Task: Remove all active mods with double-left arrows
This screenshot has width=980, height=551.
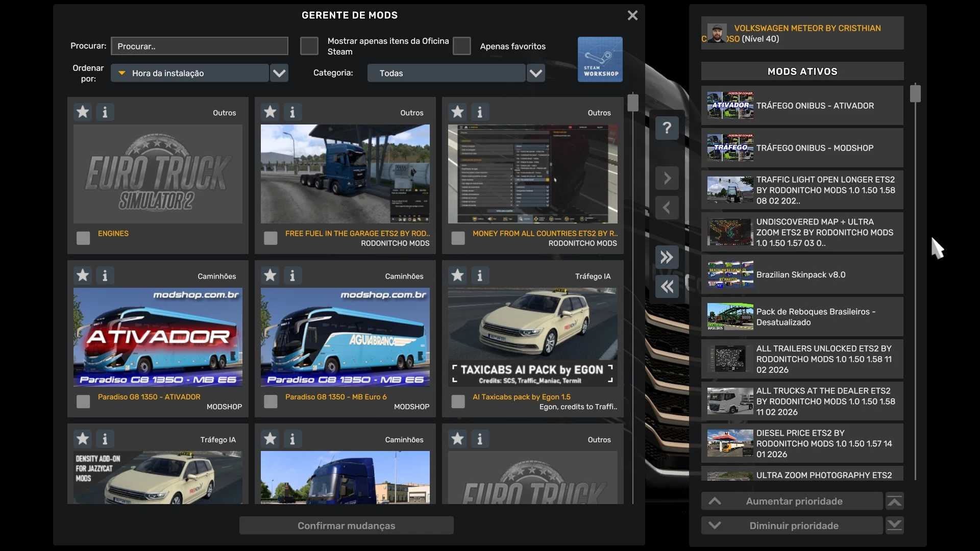Action: point(667,287)
